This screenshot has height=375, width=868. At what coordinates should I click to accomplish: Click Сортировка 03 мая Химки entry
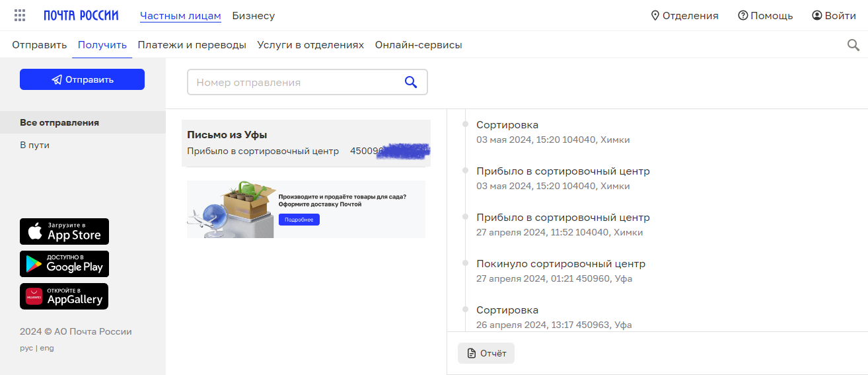pyautogui.click(x=553, y=132)
